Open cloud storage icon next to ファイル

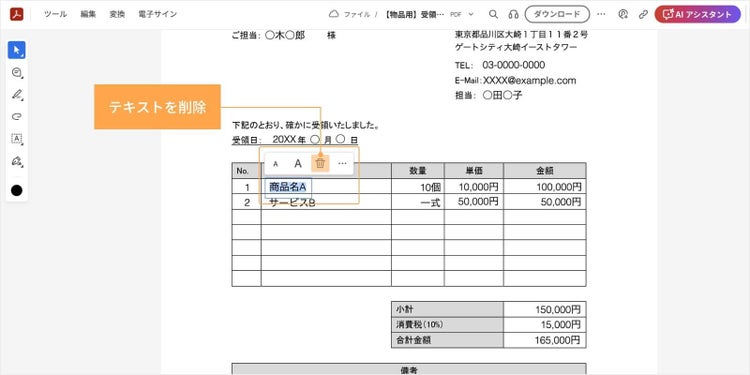click(x=334, y=14)
